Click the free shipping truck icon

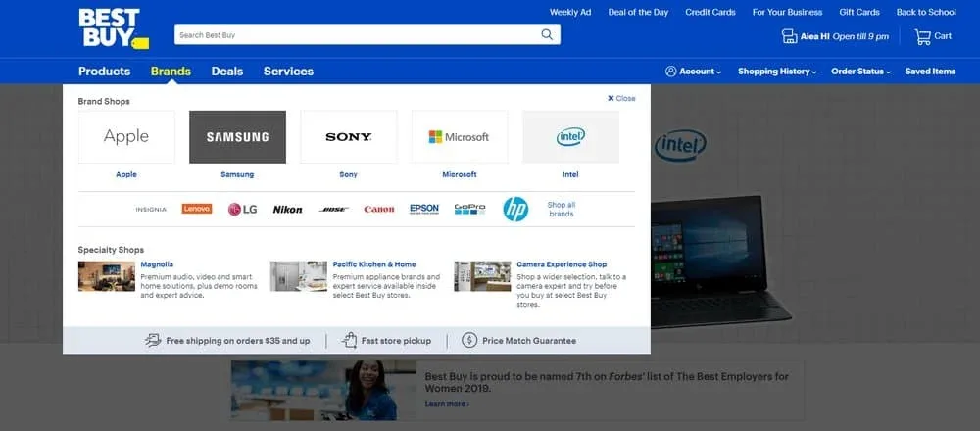coord(153,341)
